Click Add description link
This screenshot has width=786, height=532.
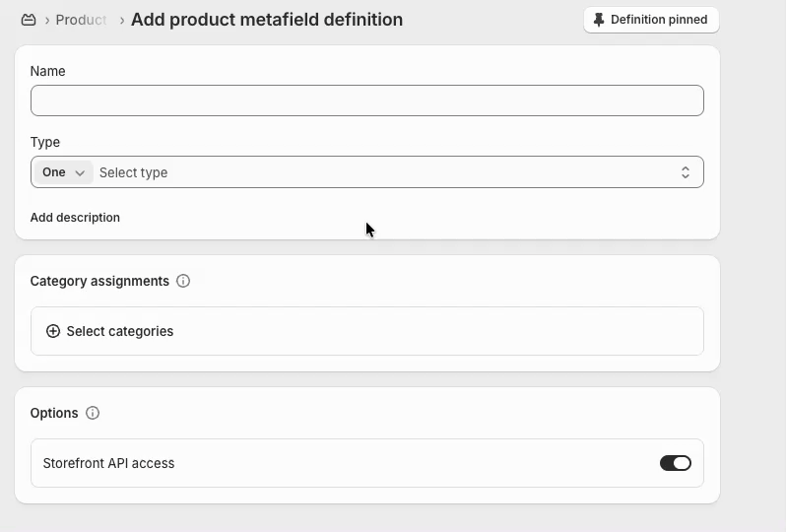[x=75, y=217]
